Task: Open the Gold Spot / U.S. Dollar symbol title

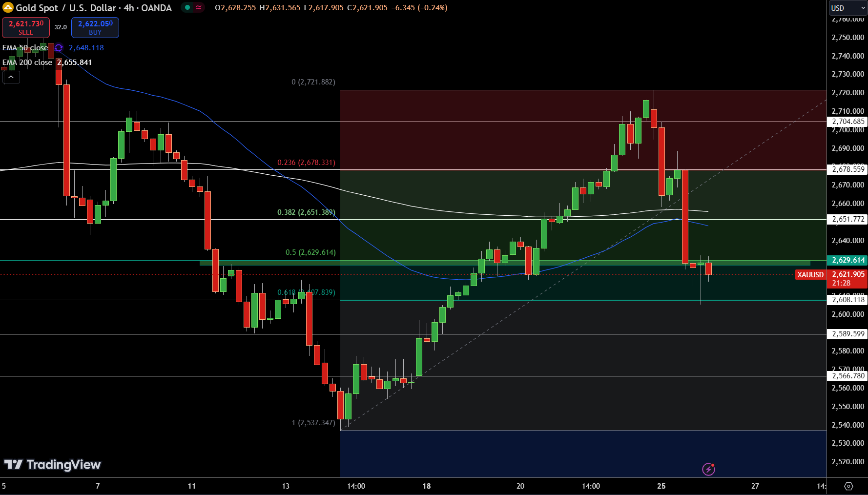Action: pos(94,8)
